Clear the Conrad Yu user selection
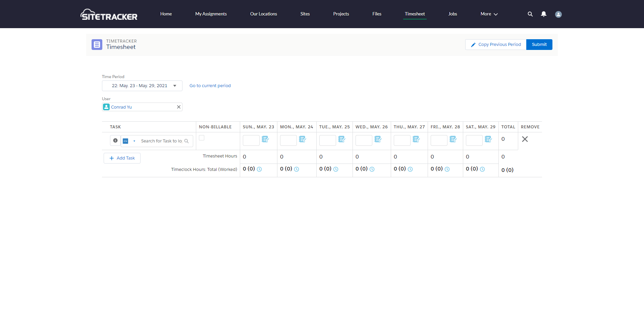Viewport: 644px width, 314px height. pyautogui.click(x=179, y=107)
